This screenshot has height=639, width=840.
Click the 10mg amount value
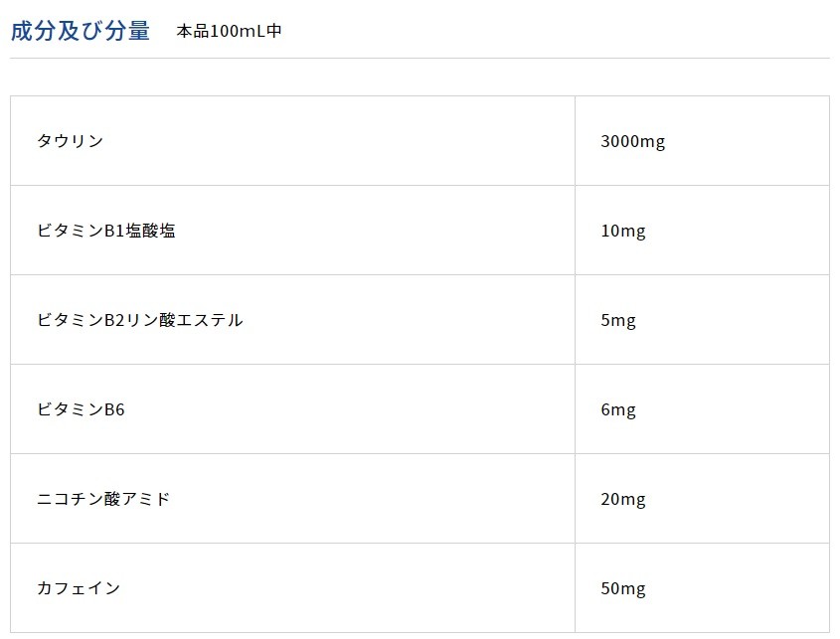tap(622, 231)
